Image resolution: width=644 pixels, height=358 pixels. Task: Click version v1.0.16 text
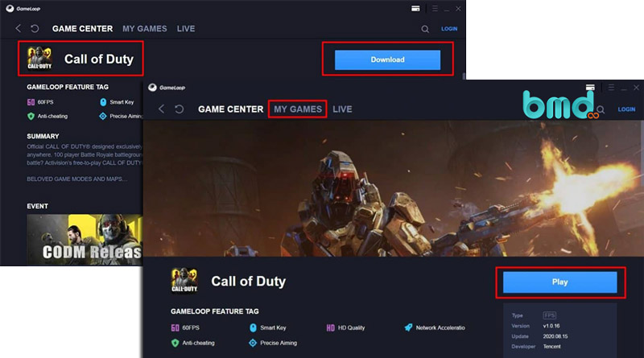(551, 326)
